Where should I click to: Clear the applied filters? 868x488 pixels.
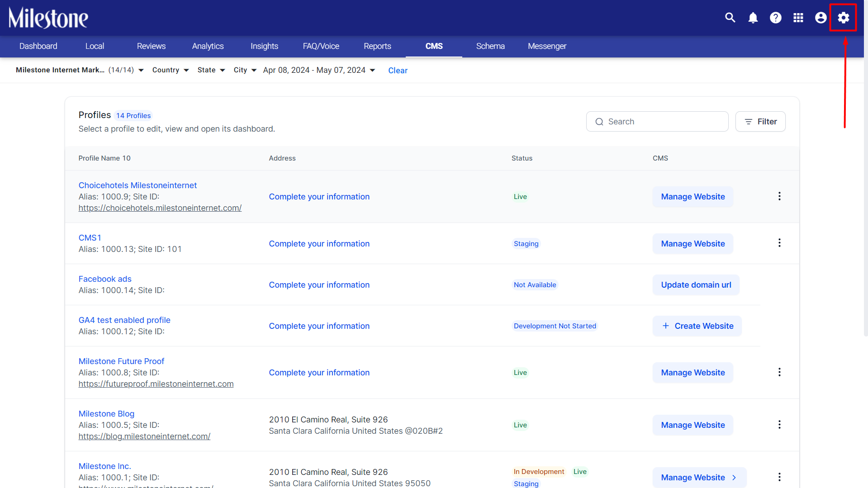pyautogui.click(x=398, y=71)
